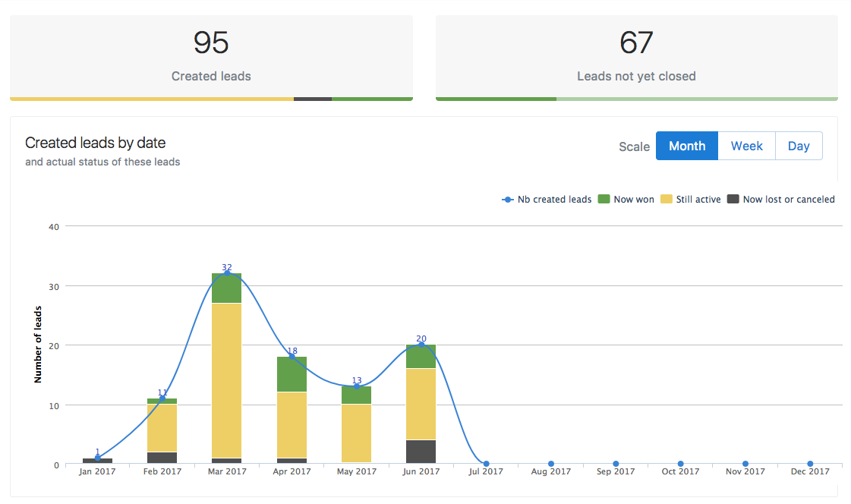Click the 67 Leads not yet closed card
The width and height of the screenshot is (851, 504).
[x=636, y=57]
